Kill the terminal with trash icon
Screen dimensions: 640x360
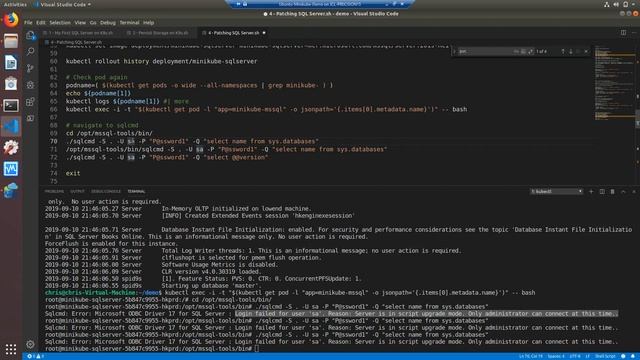pyautogui.click(x=613, y=191)
